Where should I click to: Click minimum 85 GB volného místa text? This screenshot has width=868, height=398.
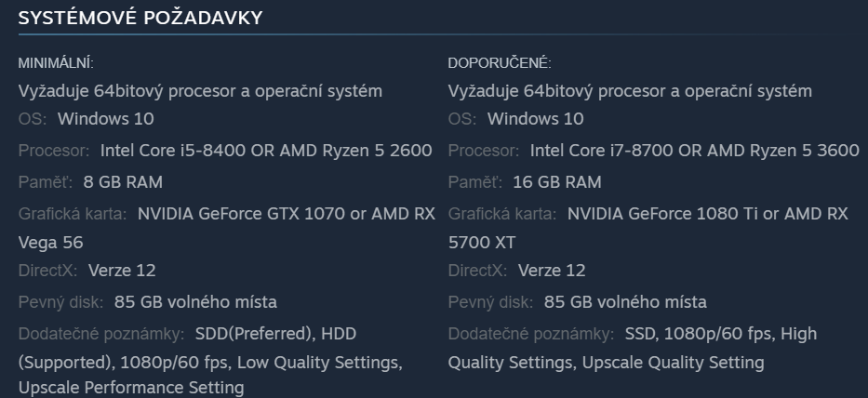195,302
